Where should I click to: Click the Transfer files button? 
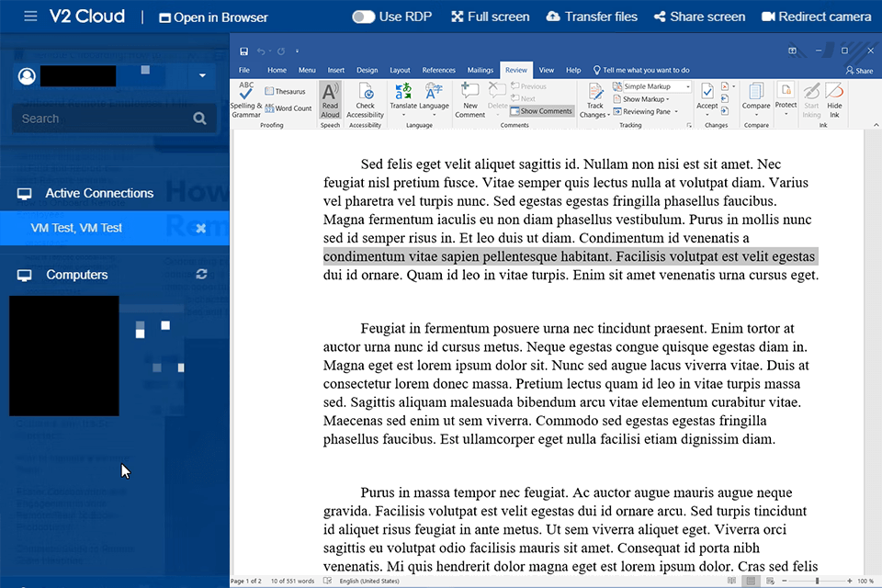coord(592,17)
